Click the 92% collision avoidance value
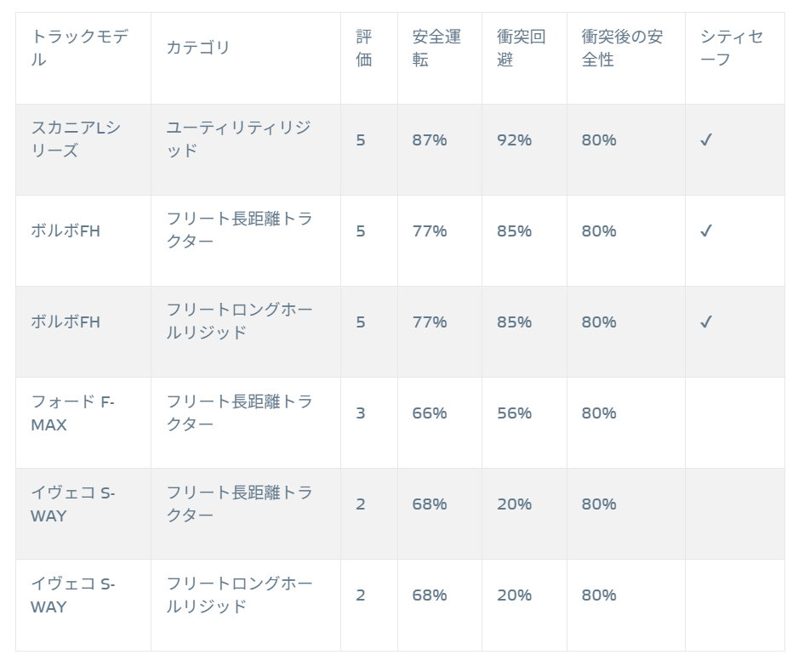Viewport: 804px width, 672px height. pyautogui.click(x=514, y=140)
